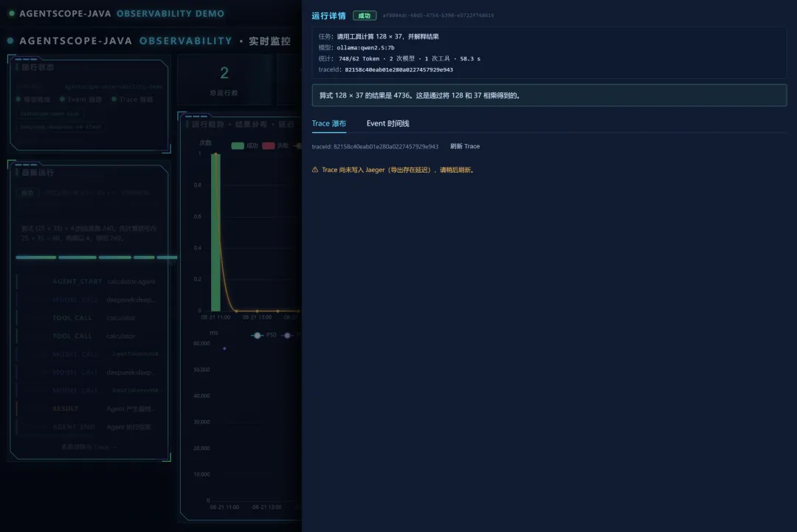Click the 刷新 Trace button

(x=465, y=146)
